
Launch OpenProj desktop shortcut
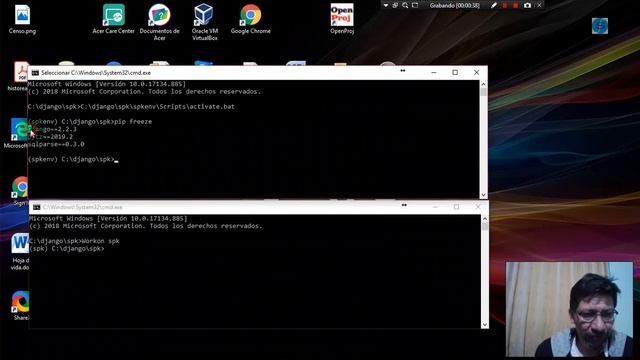(x=342, y=19)
